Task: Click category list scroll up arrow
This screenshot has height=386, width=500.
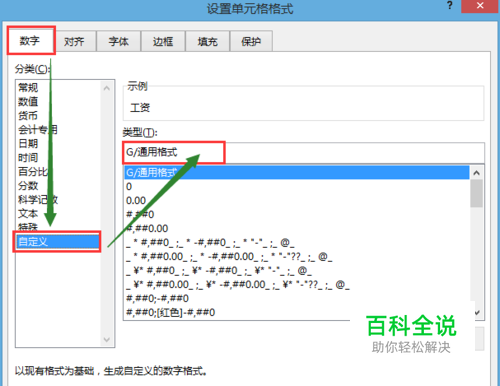Action: [x=107, y=88]
